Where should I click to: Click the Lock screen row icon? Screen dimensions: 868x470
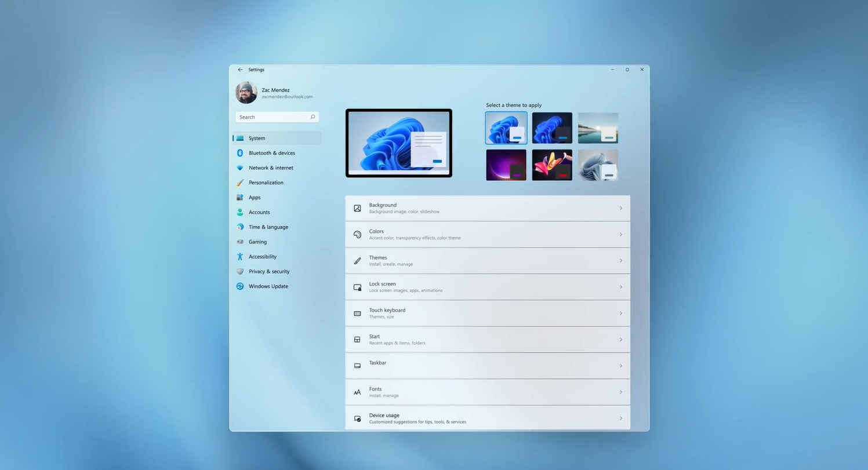click(357, 287)
